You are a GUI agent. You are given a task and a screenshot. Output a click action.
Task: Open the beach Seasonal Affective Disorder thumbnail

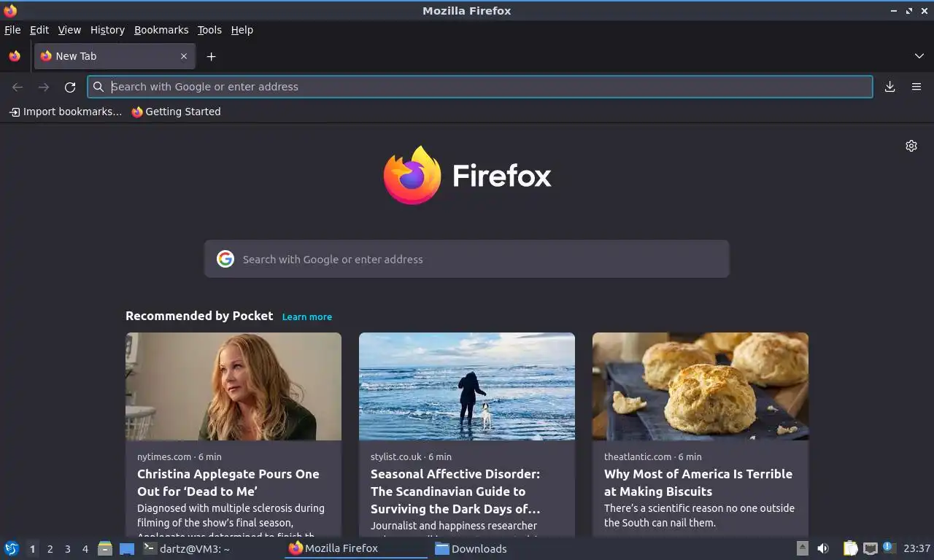pyautogui.click(x=467, y=386)
